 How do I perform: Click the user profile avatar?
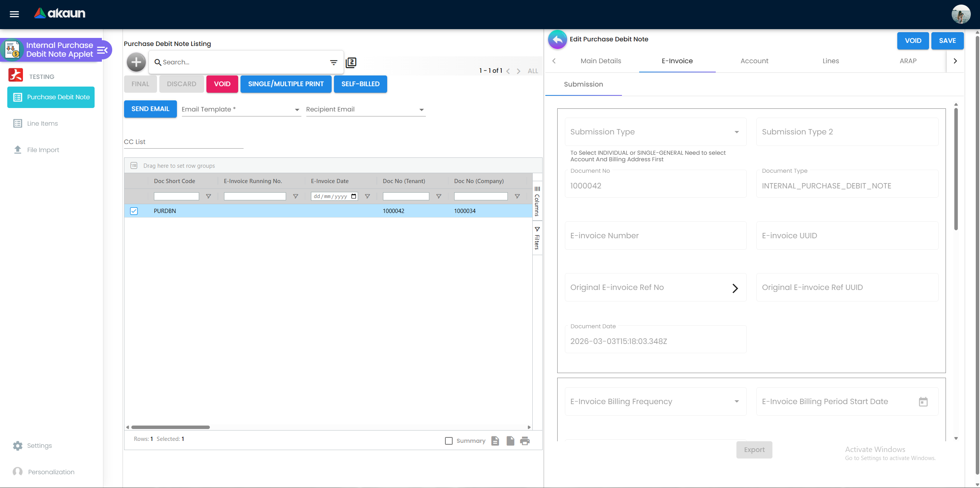tap(960, 14)
